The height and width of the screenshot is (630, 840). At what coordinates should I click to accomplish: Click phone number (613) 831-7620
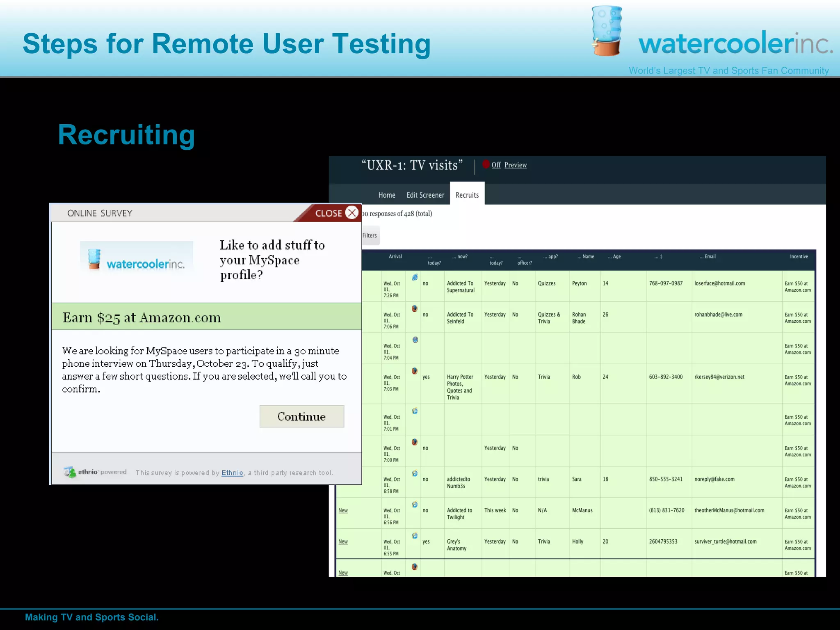tap(667, 510)
